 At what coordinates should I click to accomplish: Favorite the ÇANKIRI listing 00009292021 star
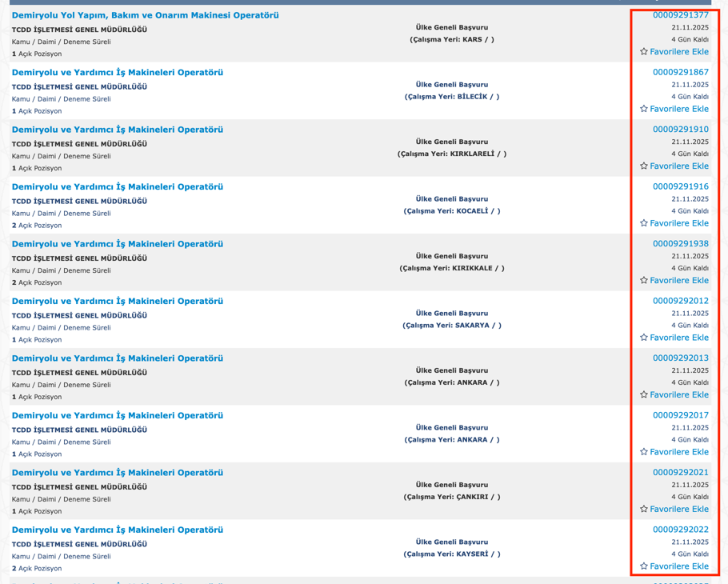pyautogui.click(x=644, y=510)
